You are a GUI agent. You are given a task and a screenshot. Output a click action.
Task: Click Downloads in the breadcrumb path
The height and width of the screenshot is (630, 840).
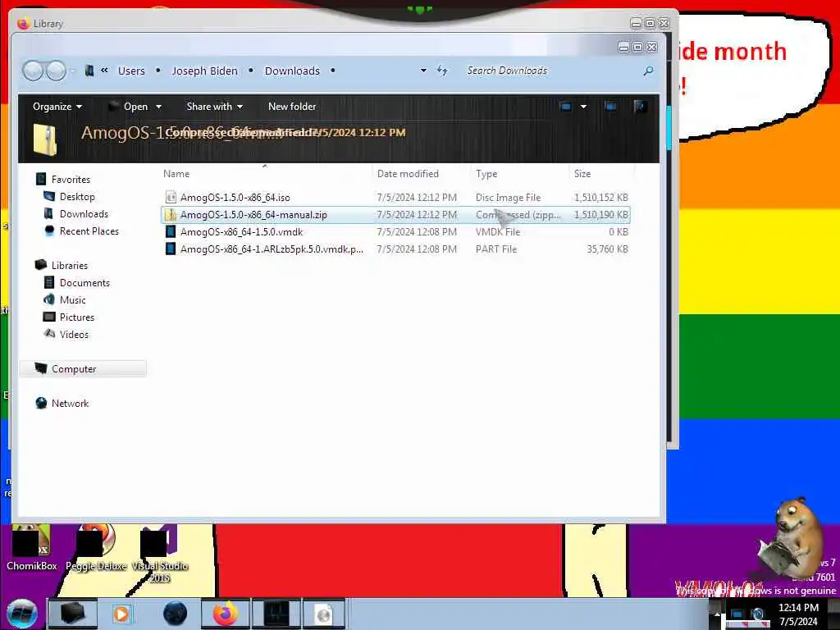pyautogui.click(x=292, y=71)
